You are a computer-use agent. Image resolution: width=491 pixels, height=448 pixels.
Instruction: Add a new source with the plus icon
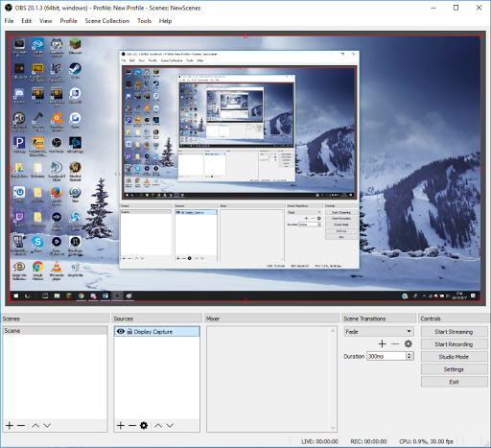(x=121, y=425)
